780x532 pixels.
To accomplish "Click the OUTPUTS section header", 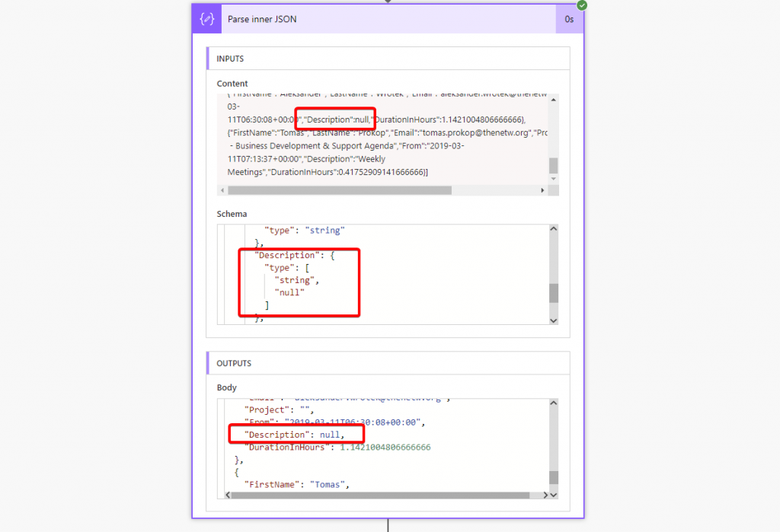I will [388, 364].
